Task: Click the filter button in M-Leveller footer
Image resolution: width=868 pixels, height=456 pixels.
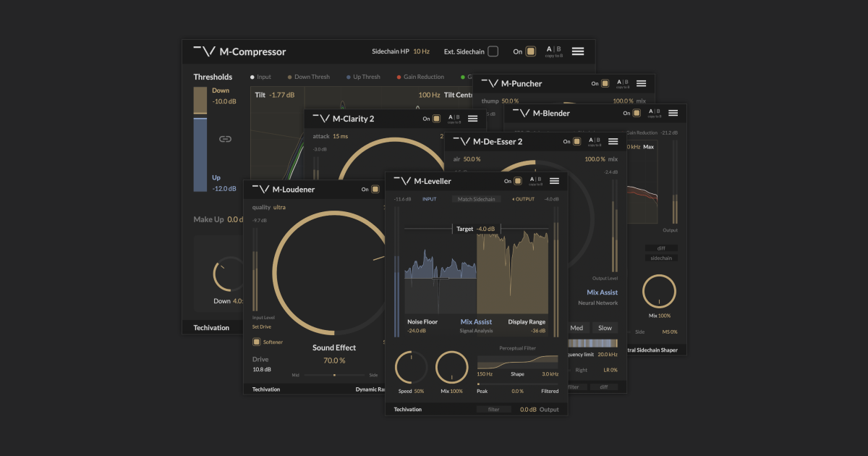Action: (493, 409)
